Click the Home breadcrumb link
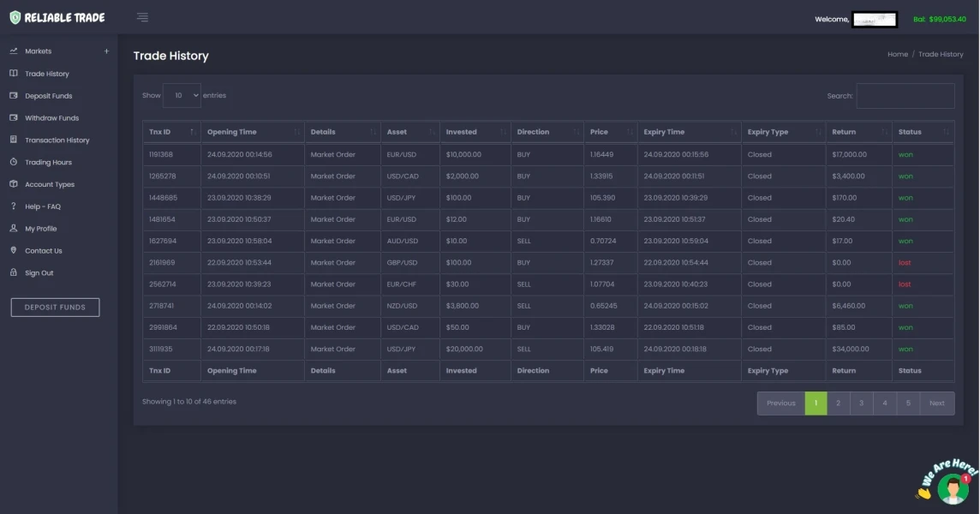The height and width of the screenshot is (514, 980). click(x=897, y=54)
